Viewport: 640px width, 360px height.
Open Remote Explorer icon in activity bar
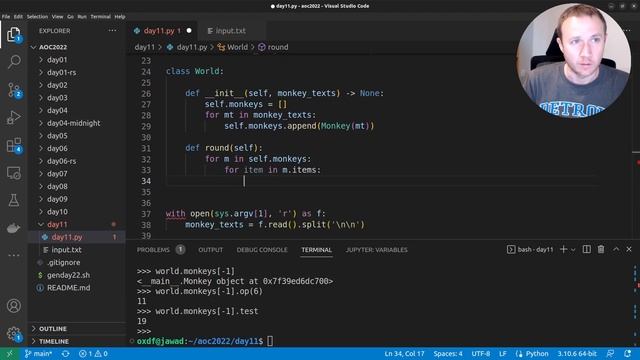tap(13, 173)
